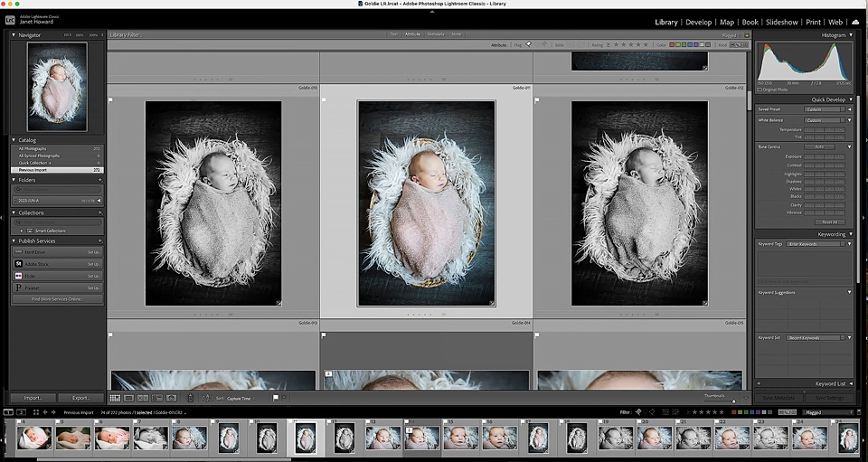Open the Slideshow module
The image size is (868, 462).
tap(781, 22)
